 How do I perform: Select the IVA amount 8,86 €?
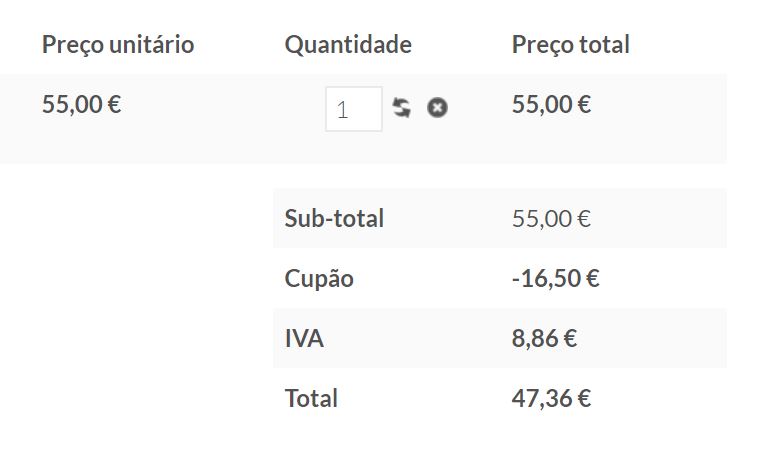[544, 339]
